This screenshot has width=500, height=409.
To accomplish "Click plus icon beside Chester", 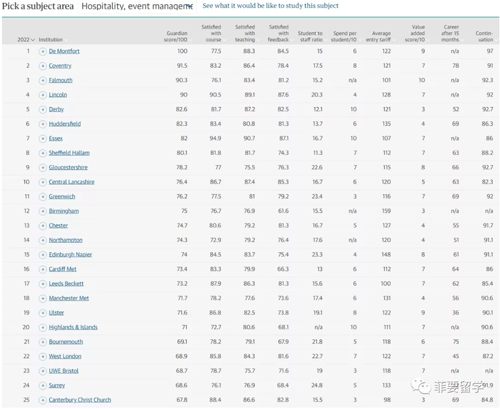I will pos(42,226).
